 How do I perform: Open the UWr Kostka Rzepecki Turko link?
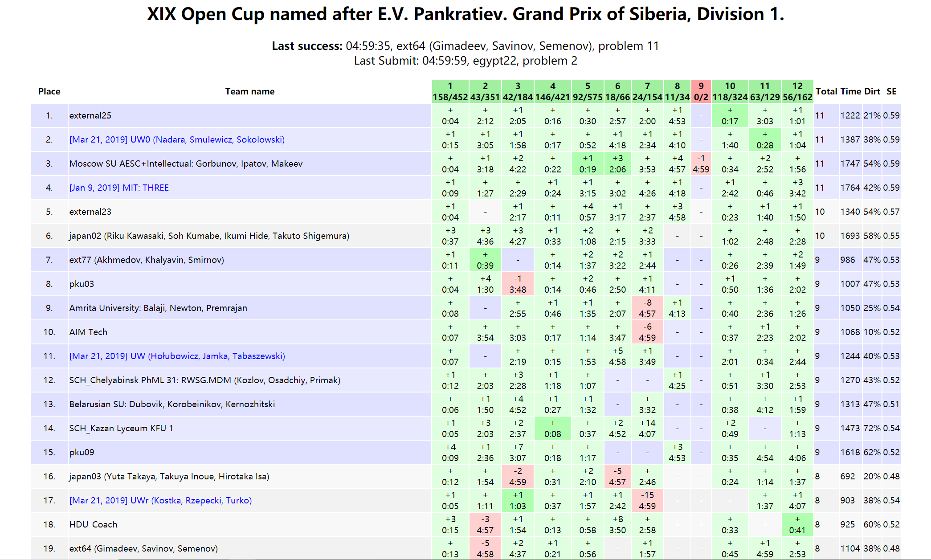coord(160,500)
